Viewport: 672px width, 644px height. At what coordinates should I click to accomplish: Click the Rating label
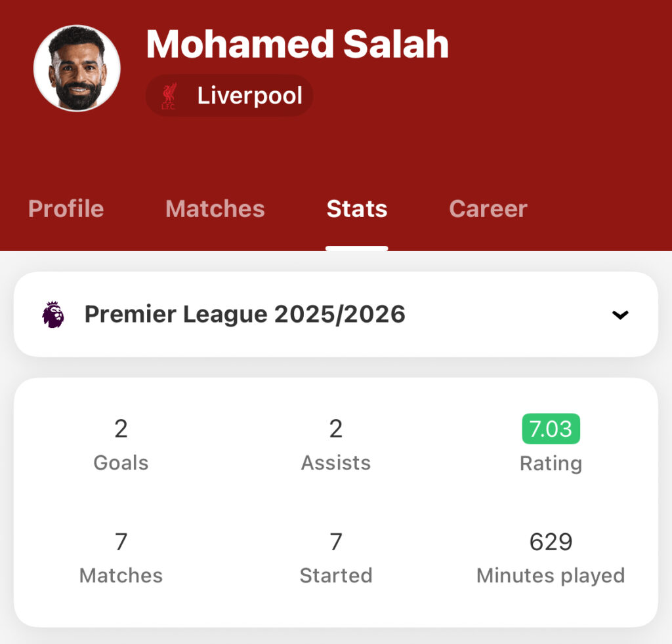[551, 464]
